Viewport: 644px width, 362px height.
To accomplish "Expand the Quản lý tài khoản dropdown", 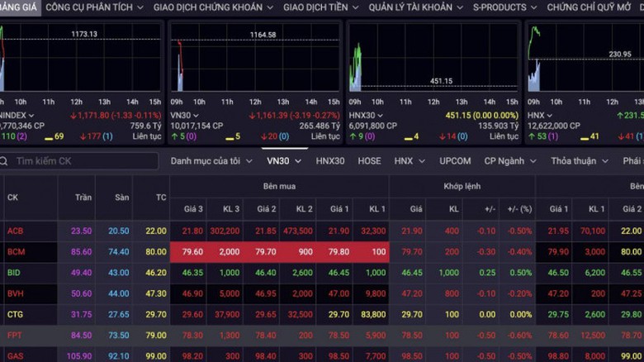I will pos(415,7).
